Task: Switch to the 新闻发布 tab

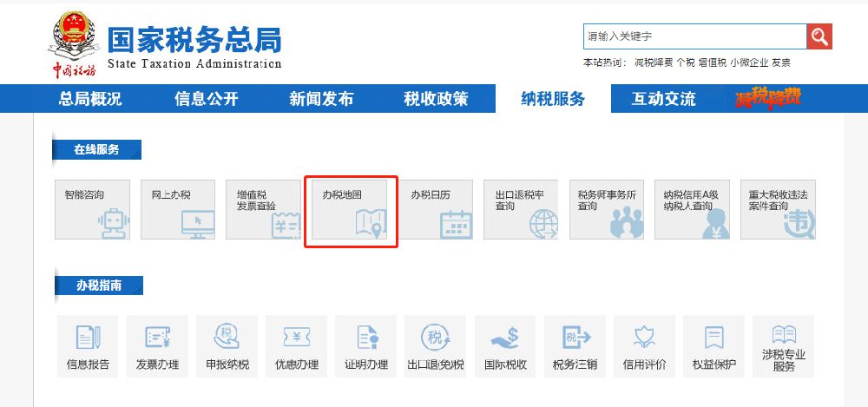Action: [321, 99]
